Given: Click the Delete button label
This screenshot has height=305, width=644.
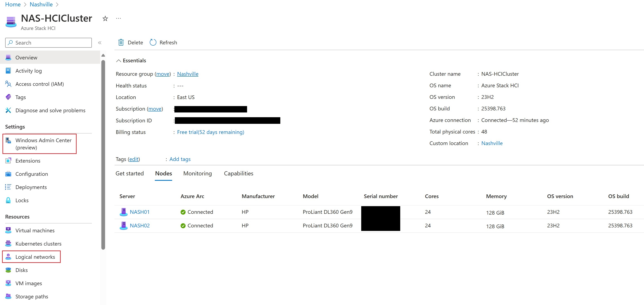Looking at the screenshot, I should pos(135,43).
